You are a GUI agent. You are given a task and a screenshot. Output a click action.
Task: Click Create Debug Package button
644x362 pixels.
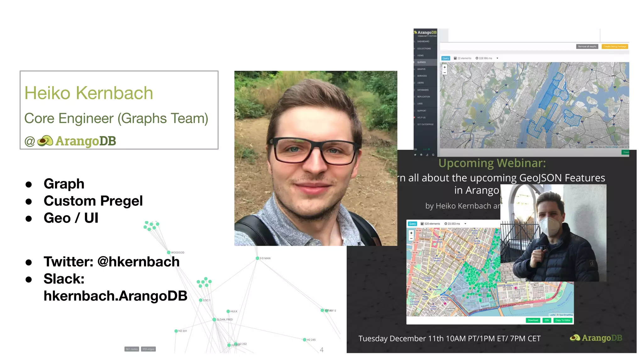[615, 47]
